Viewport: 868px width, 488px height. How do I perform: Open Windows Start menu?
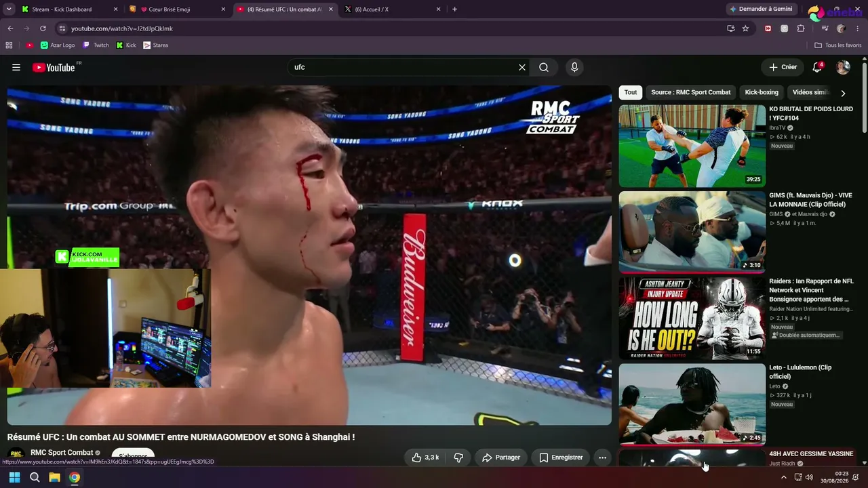(14, 477)
